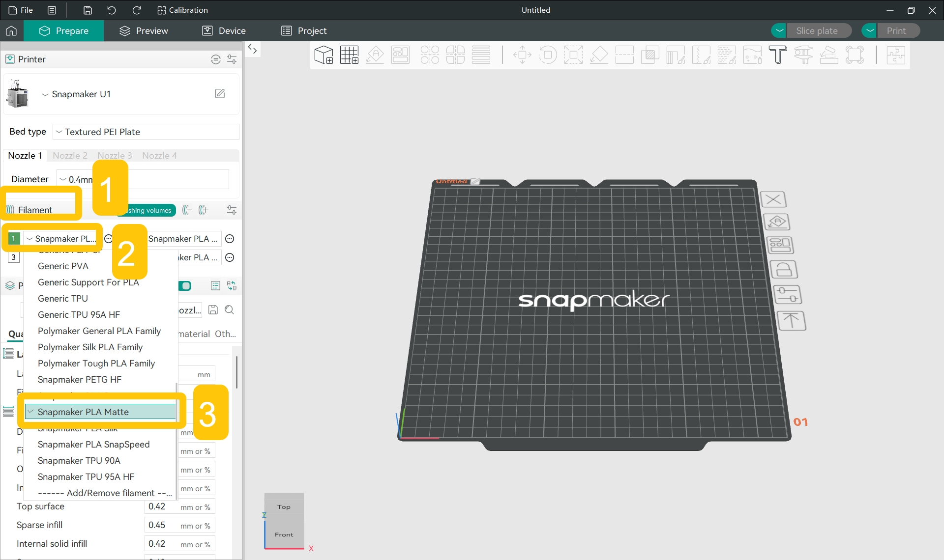The width and height of the screenshot is (944, 560).
Task: Open the Calibration menu
Action: tap(182, 10)
